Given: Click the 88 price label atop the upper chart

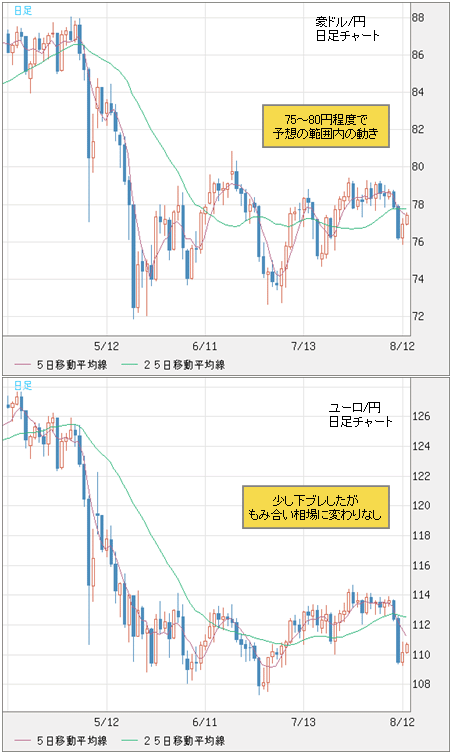Looking at the screenshot, I should pos(418,18).
